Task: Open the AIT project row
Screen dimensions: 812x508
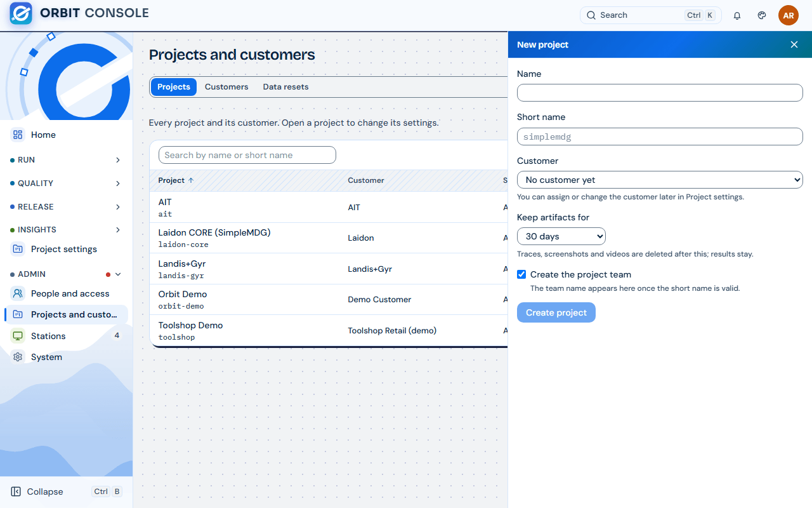Action: click(x=329, y=207)
